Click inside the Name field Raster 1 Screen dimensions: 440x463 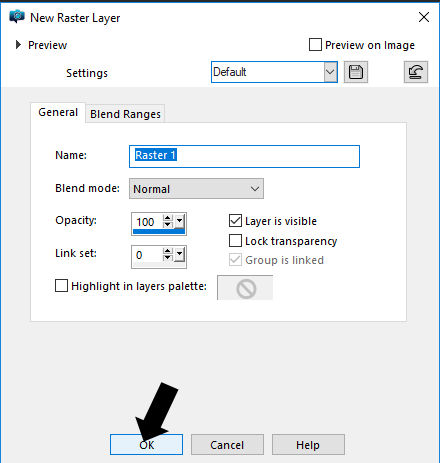[x=244, y=156]
